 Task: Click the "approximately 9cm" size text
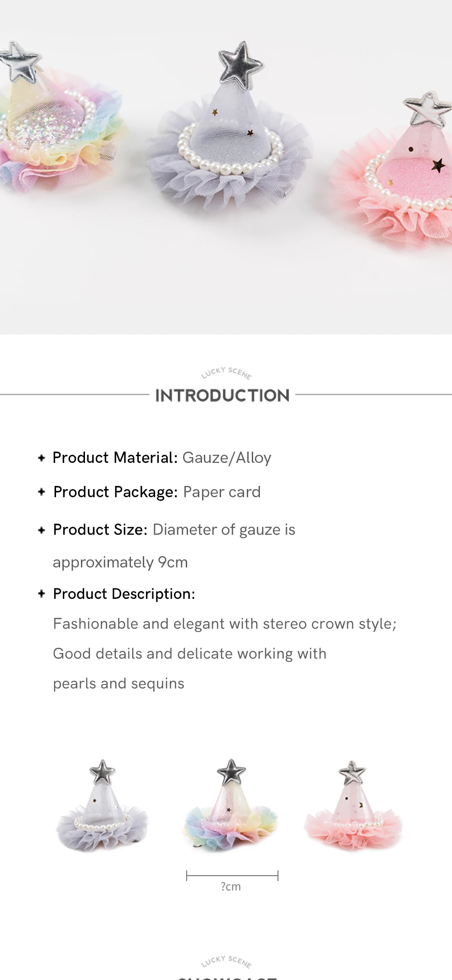(120, 562)
